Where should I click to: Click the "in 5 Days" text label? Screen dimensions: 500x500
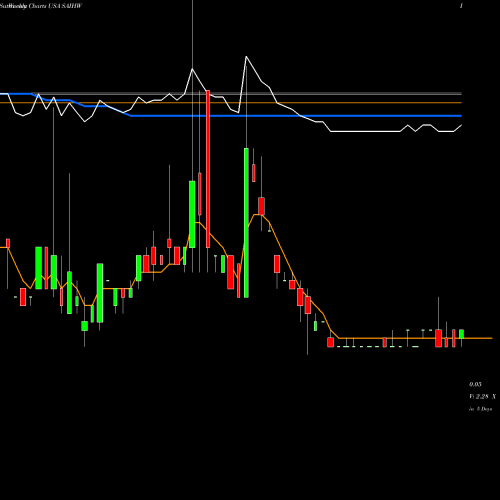point(480,409)
